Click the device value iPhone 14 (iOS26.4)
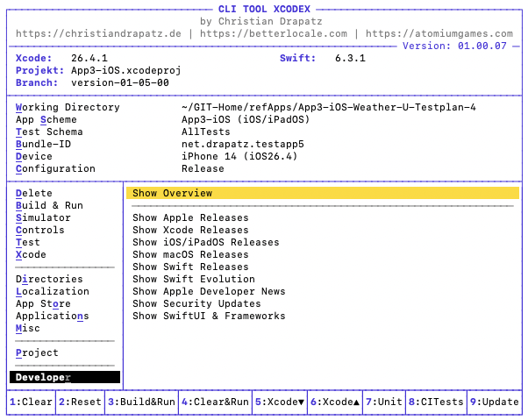The image size is (528, 420). point(239,156)
